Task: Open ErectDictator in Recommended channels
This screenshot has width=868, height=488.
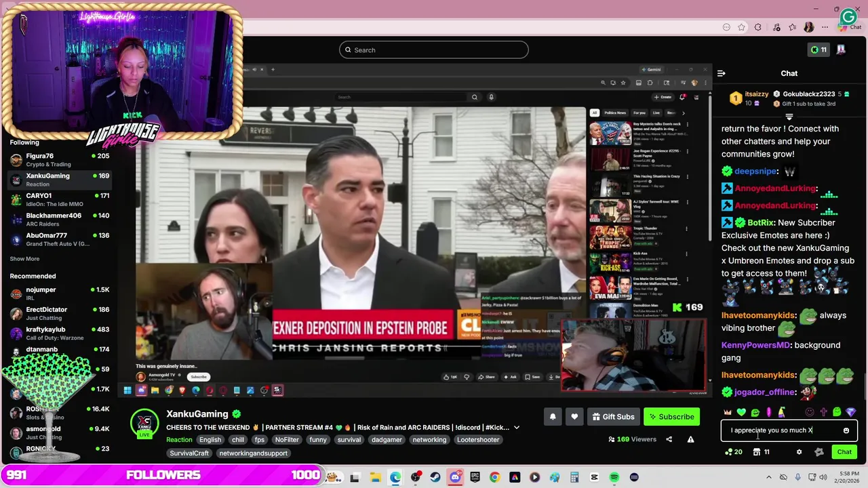Action: [60, 313]
